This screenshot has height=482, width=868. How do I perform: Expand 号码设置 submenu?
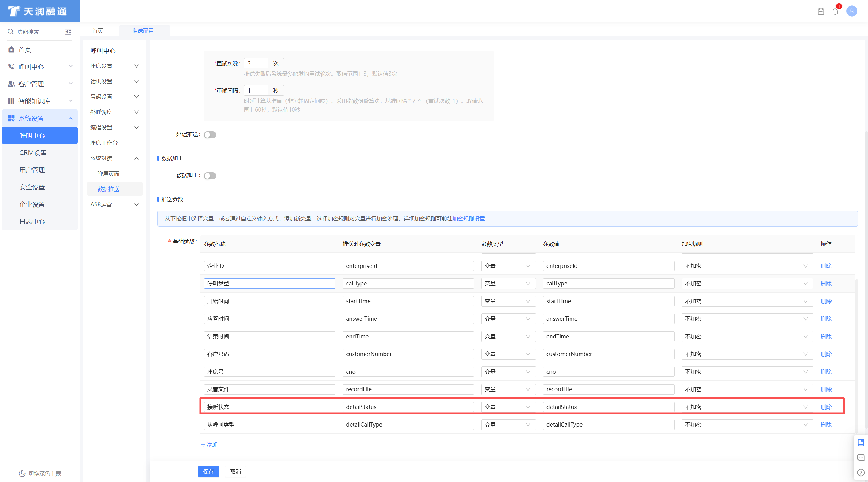(x=137, y=97)
